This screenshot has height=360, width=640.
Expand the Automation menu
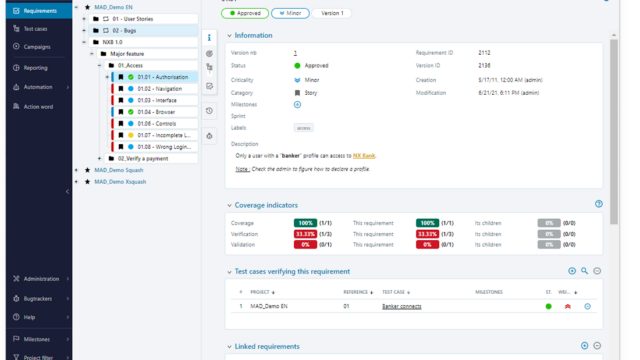coord(39,87)
